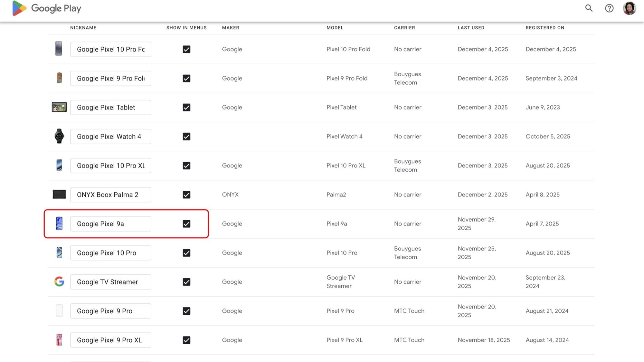Screen dimensions: 644x362
Task: Click the ONYX Boox Palma 2 thumbnail
Action: [59, 195]
